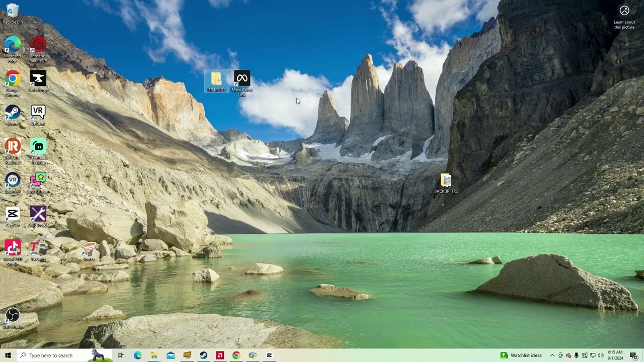Open the volume control tray icon

point(600,355)
